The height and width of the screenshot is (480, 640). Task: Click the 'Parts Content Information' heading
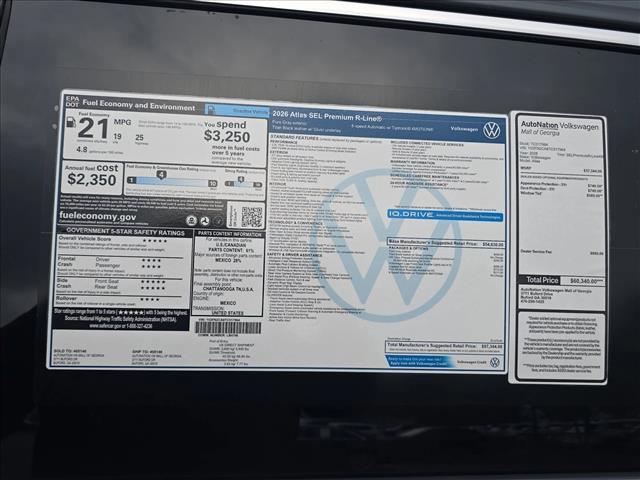(x=230, y=234)
